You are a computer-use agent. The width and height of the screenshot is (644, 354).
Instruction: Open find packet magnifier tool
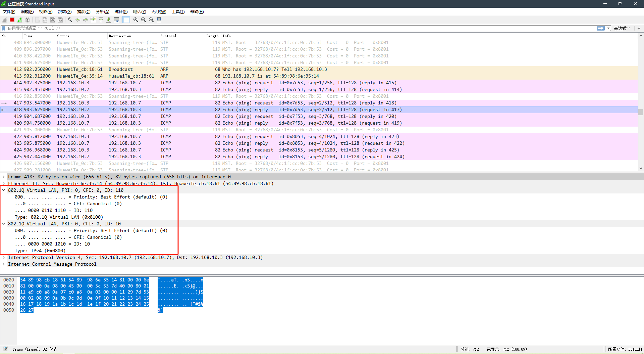click(x=70, y=20)
